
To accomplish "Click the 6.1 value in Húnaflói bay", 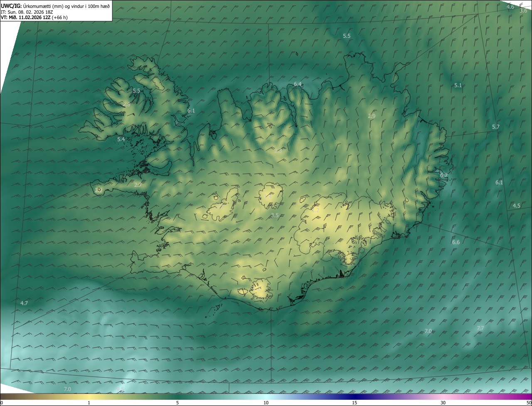I will click(191, 110).
